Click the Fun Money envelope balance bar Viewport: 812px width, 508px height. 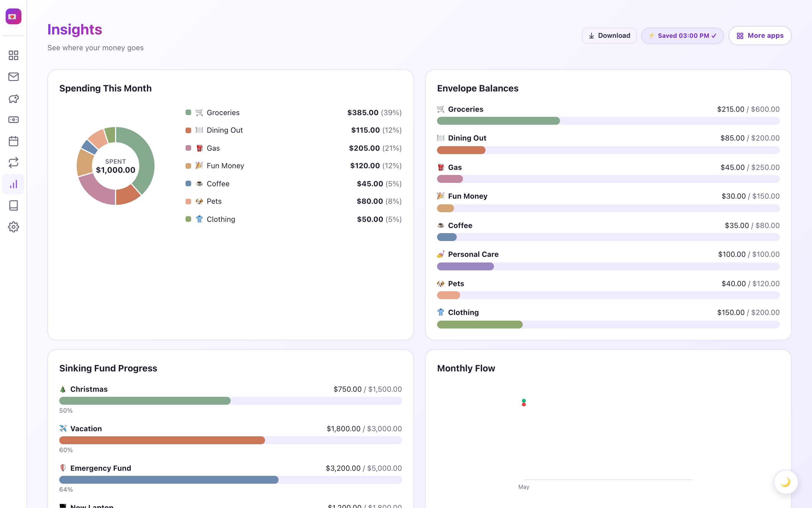point(608,208)
